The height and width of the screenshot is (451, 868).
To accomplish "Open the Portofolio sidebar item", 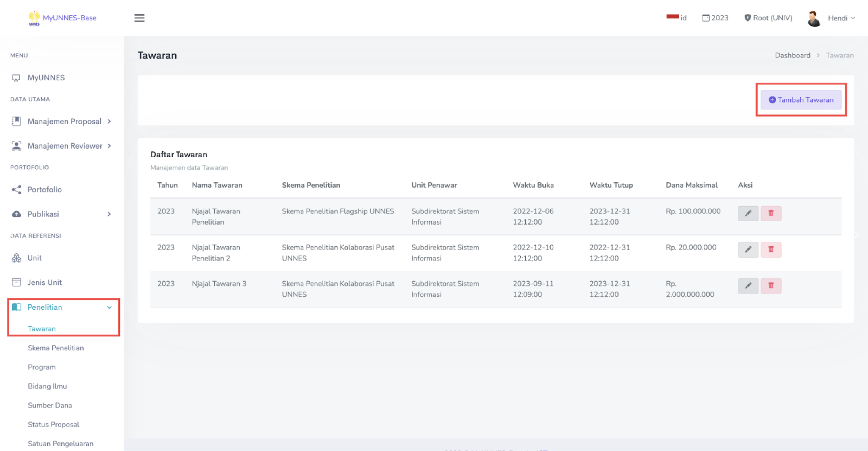I will (x=44, y=190).
